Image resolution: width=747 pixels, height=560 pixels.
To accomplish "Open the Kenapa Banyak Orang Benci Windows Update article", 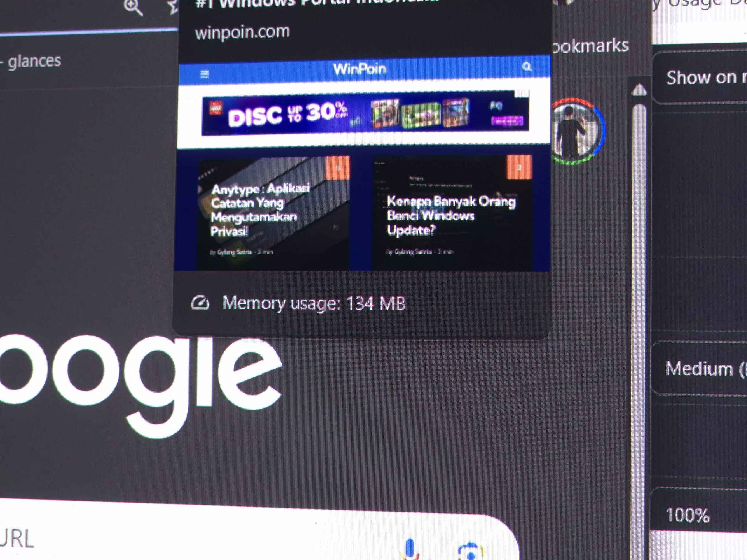I will pos(452,213).
